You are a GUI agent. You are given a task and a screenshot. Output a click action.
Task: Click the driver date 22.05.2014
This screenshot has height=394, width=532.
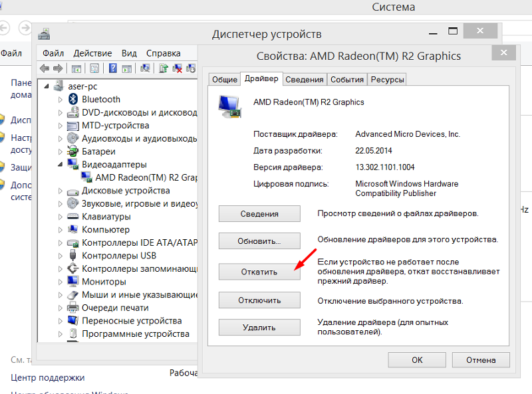tap(374, 151)
